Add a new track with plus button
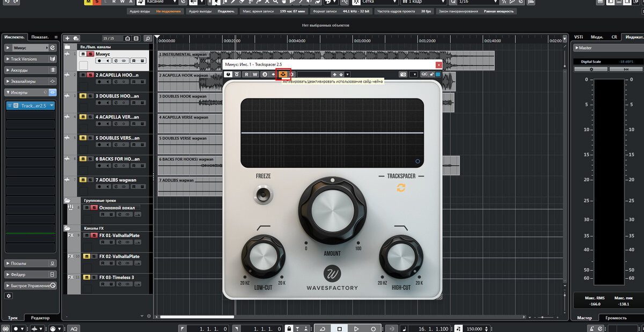644x332 pixels. coord(67,38)
